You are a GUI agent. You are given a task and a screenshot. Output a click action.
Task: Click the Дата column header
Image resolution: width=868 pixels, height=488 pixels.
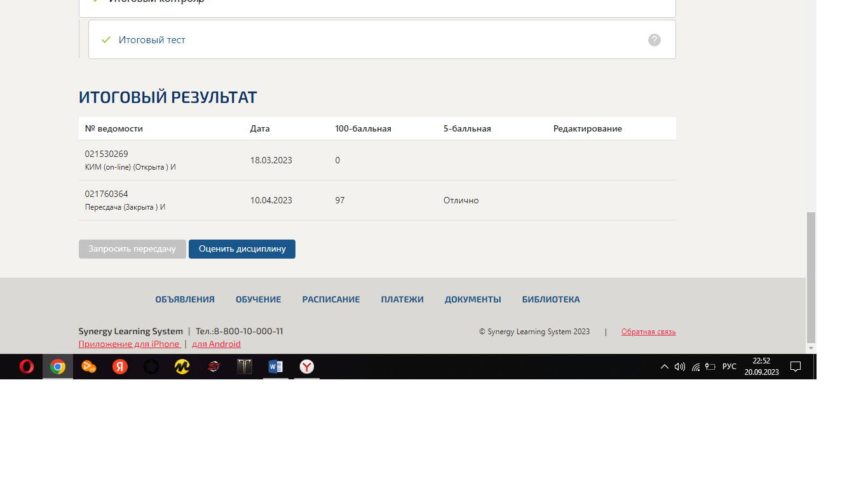coord(260,128)
